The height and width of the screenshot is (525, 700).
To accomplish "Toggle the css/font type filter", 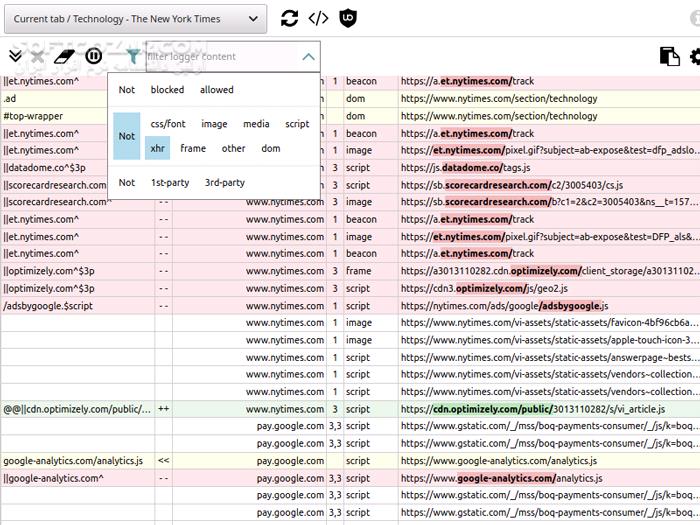I will (168, 124).
